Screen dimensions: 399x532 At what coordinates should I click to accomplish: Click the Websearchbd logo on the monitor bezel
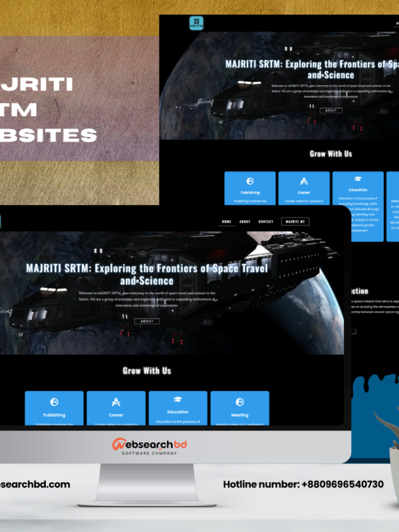point(148,445)
